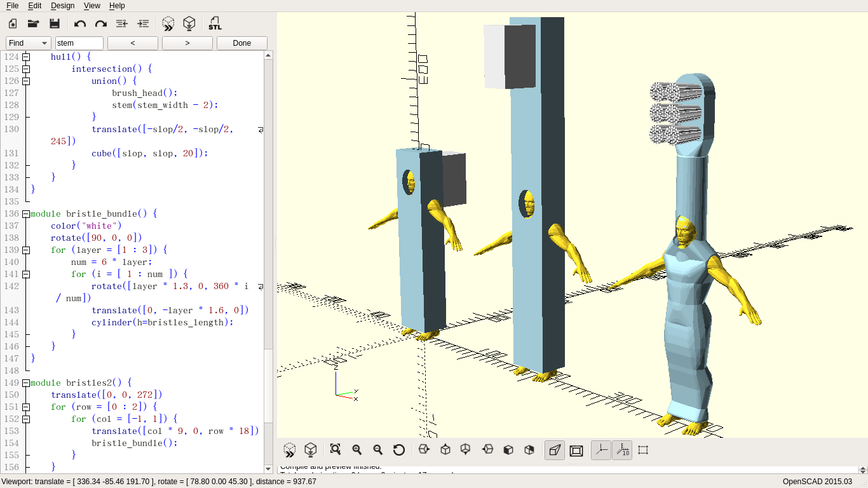Screen dimensions: 868x488
Task: Toggle Show Scale Markers
Action: 622,450
